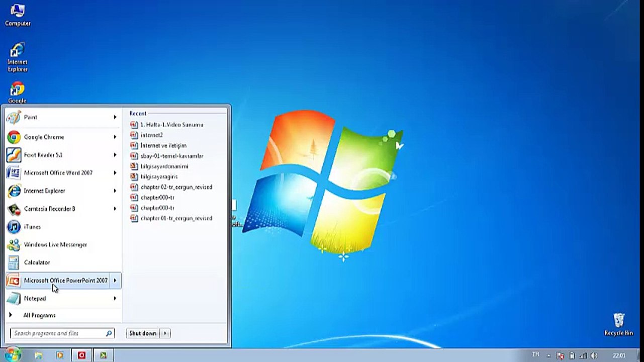The height and width of the screenshot is (362, 644).
Task: Launch Windows Live Messenger
Action: pyautogui.click(x=63, y=244)
